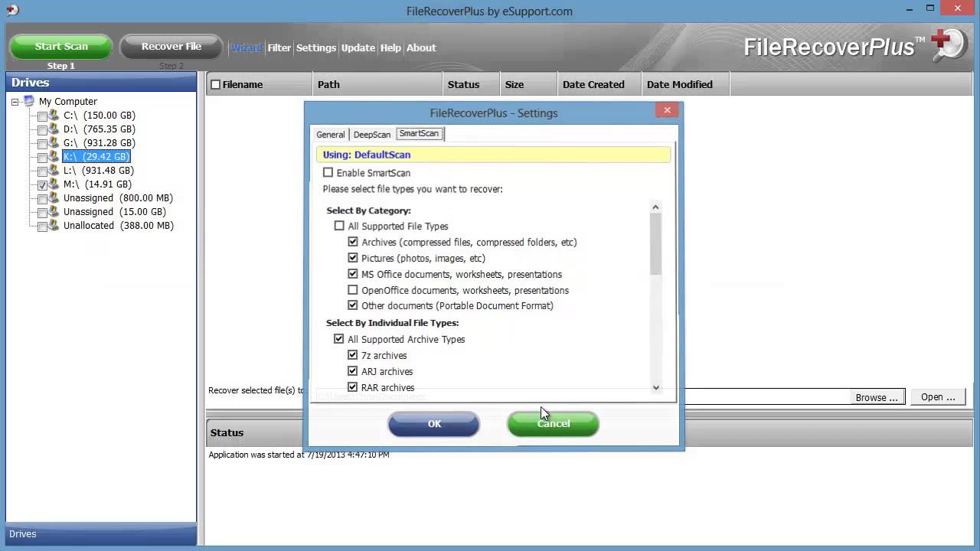Click the Drives bar at panel bottom
980x551 pixels.
101,534
